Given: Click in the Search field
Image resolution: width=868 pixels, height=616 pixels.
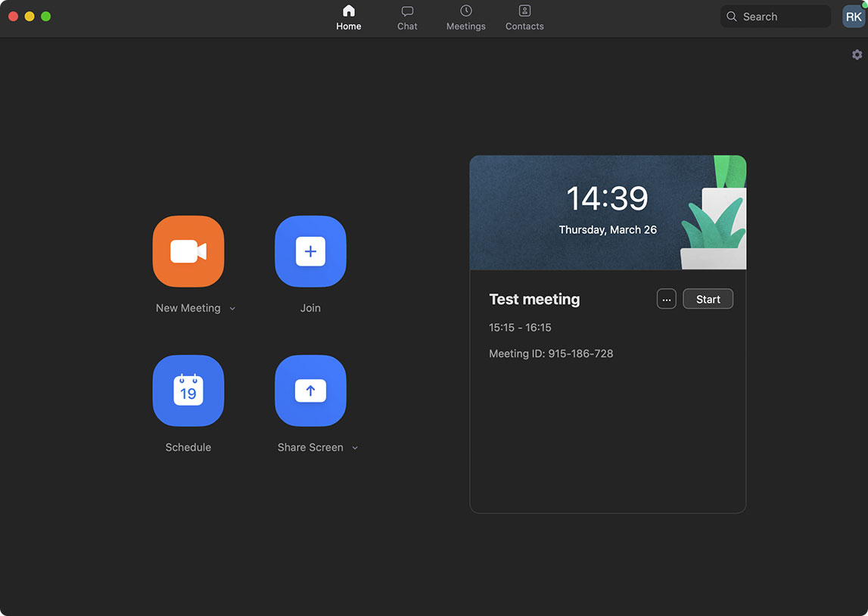Looking at the screenshot, I should point(779,17).
